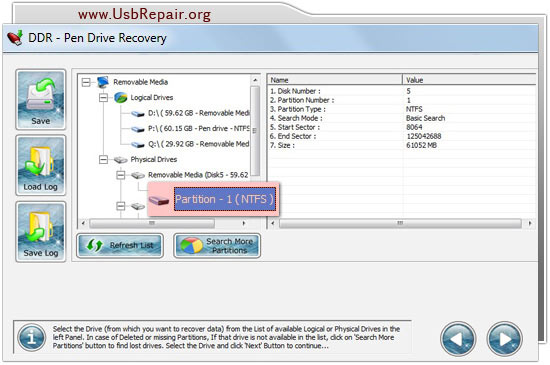The width and height of the screenshot is (550, 365).
Task: Select the 'Partition Type' row
Action: [x=402, y=109]
